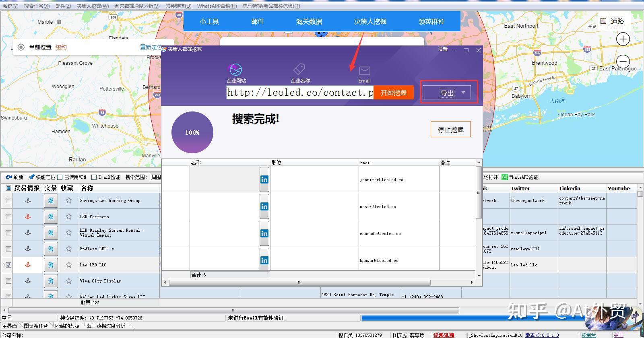Click the 续费延期 link in status bar
Viewport: 644px width, 338px height.
point(444,335)
